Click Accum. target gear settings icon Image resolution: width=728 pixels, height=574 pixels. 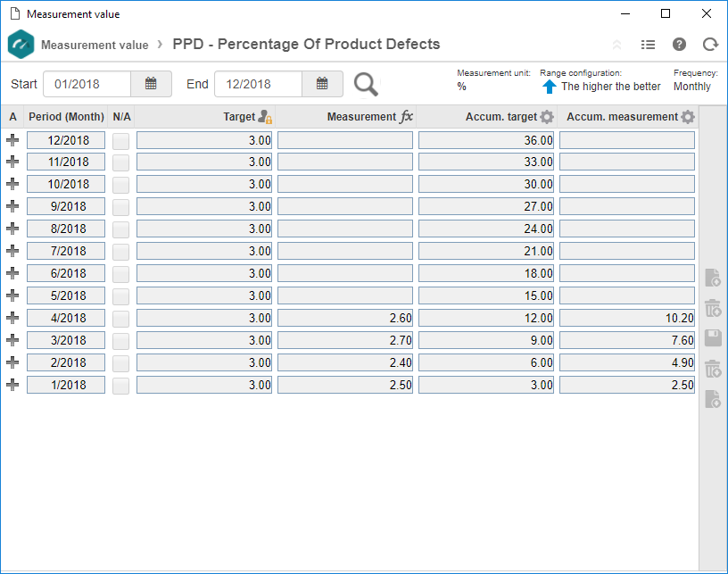547,117
